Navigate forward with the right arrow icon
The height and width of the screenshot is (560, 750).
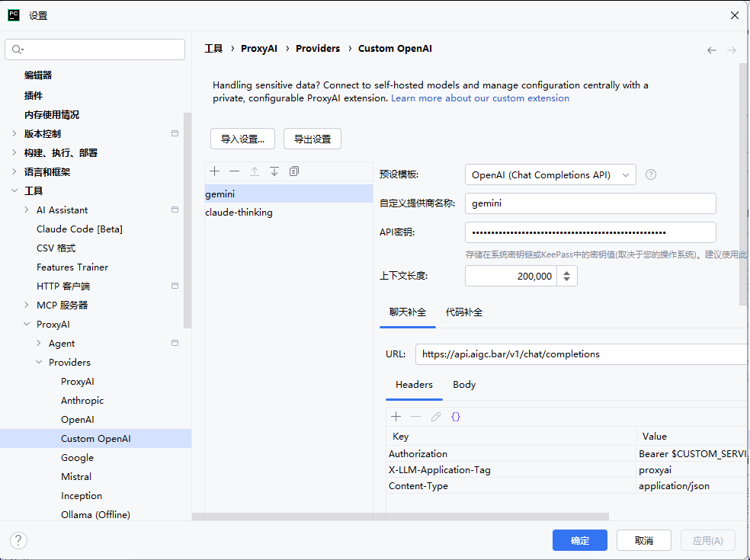click(x=732, y=50)
